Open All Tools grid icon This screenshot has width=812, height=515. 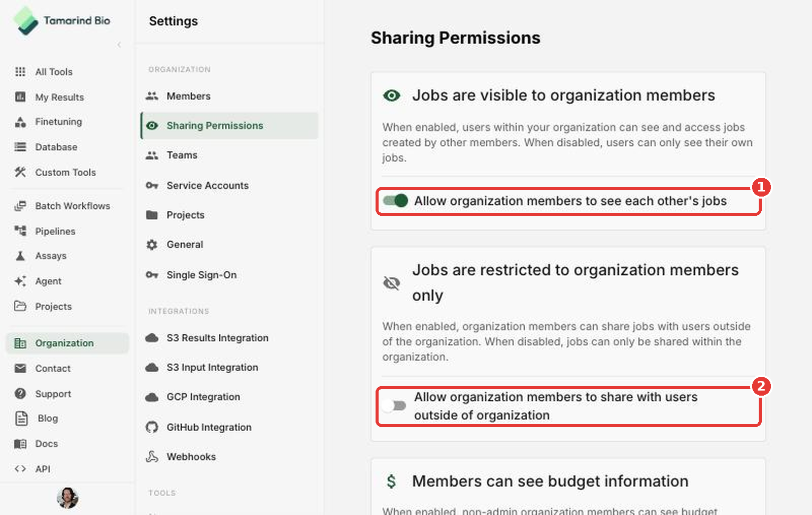[x=20, y=72]
